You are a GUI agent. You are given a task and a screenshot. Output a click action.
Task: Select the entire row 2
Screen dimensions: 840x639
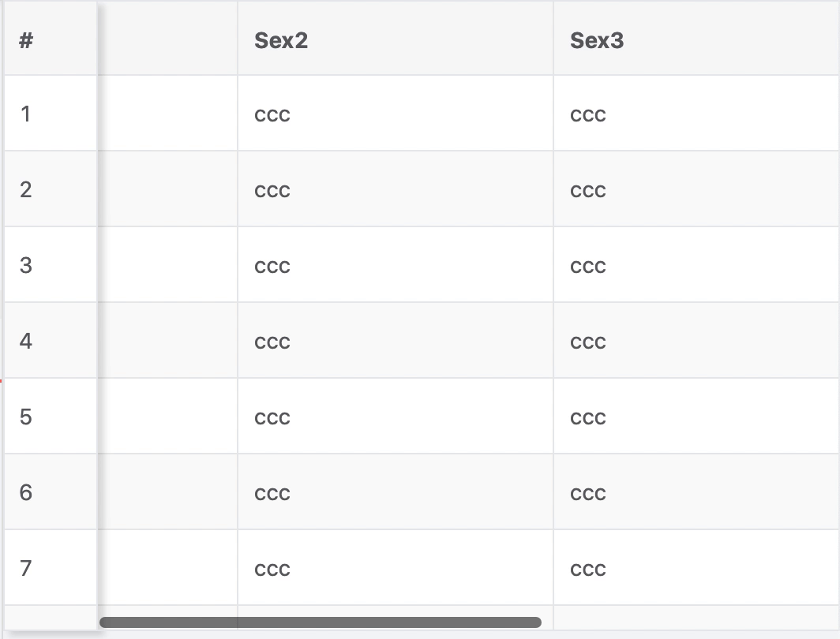pos(395,189)
